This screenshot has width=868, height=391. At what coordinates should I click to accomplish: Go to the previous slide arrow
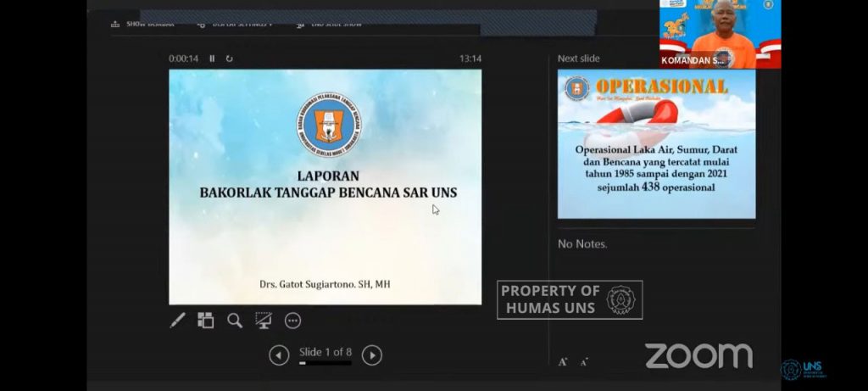click(x=279, y=355)
